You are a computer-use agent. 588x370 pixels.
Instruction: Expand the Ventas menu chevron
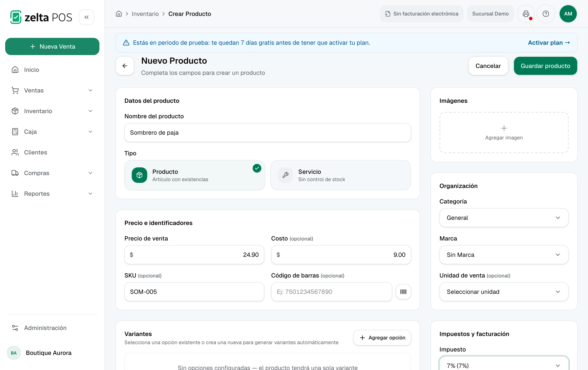click(x=90, y=90)
